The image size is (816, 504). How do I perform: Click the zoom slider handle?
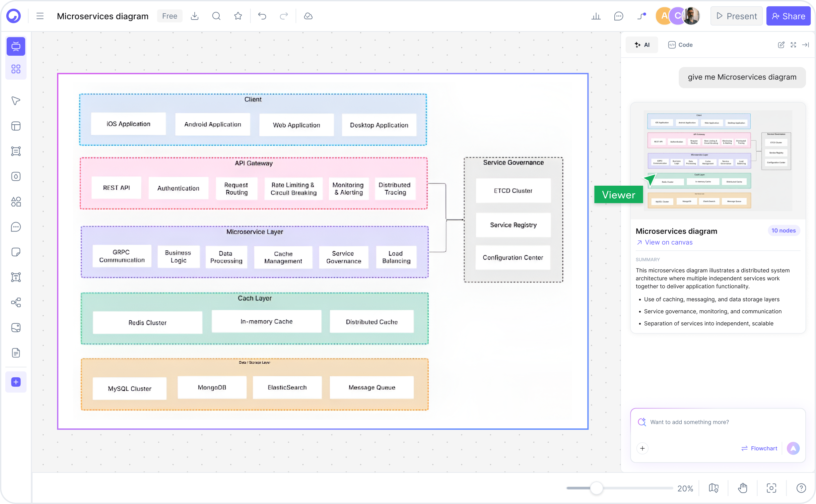597,488
